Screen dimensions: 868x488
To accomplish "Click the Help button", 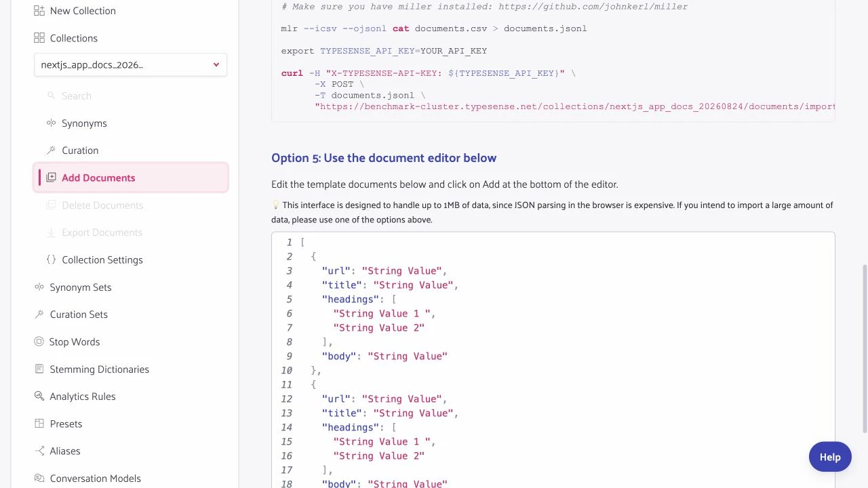I will (830, 457).
